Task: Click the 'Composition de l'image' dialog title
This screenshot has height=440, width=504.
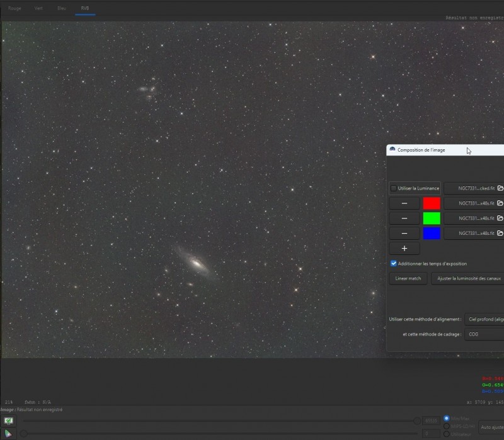Action: click(x=421, y=150)
